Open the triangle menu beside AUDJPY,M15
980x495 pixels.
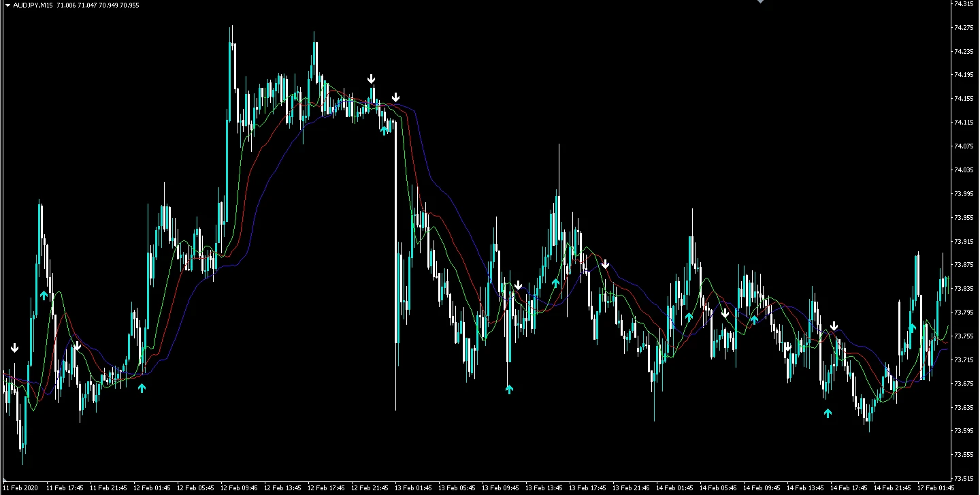(x=6, y=5)
